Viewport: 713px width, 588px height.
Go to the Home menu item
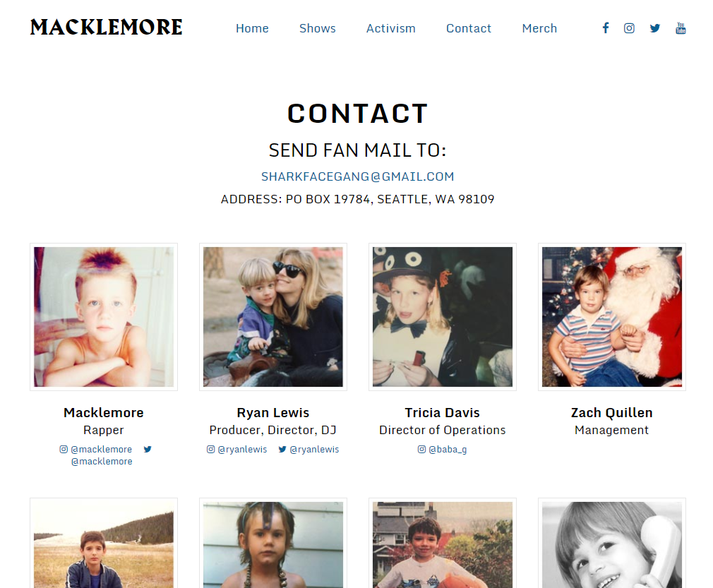click(x=252, y=28)
